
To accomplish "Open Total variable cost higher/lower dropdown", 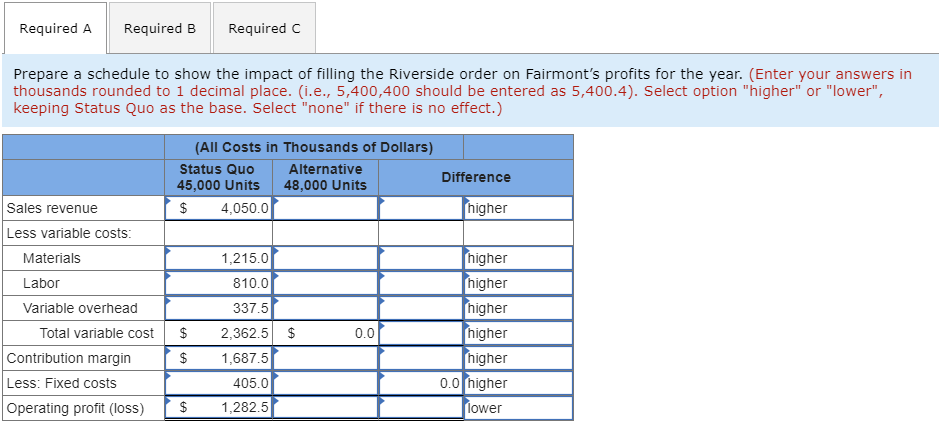I will 518,333.
